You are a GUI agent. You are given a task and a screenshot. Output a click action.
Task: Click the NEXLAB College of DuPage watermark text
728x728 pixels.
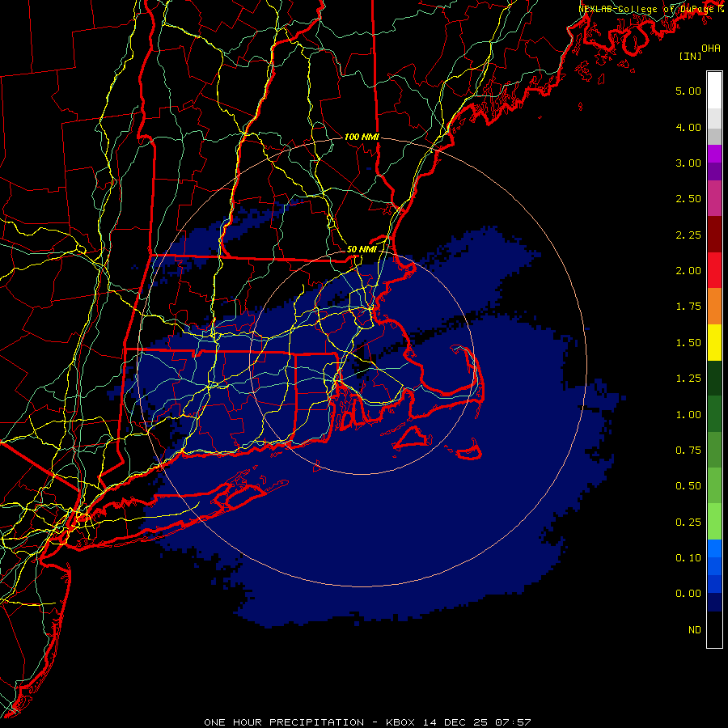pos(650,9)
